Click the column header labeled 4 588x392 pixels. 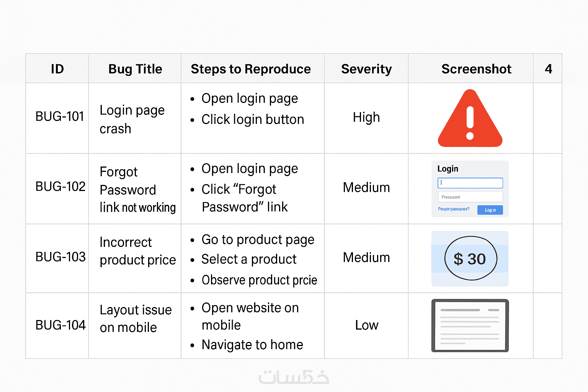coord(548,69)
